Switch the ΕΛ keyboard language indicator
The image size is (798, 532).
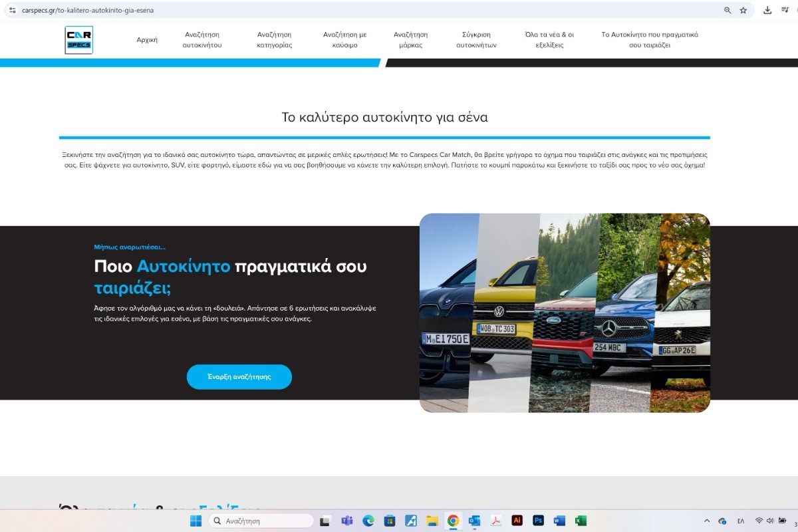[741, 521]
